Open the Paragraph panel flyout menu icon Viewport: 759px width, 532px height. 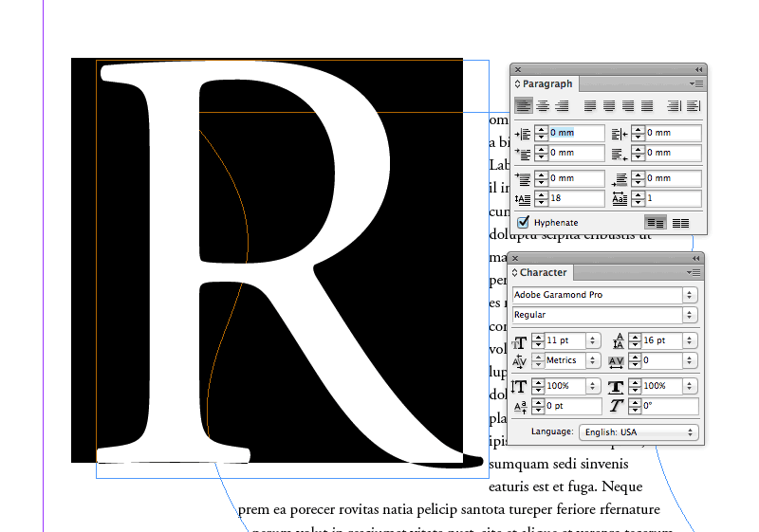tap(696, 84)
